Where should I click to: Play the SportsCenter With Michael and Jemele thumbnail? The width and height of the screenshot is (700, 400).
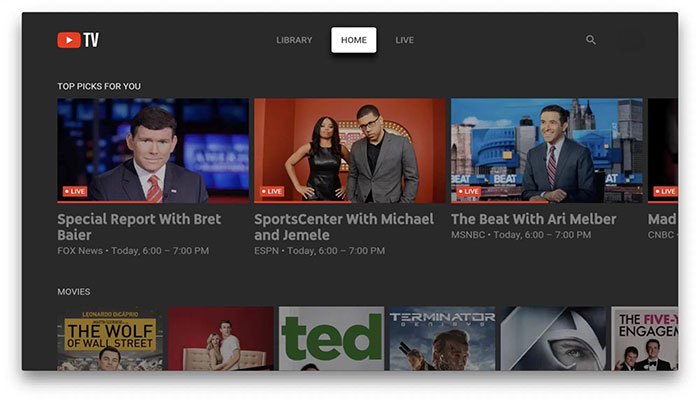[350, 150]
